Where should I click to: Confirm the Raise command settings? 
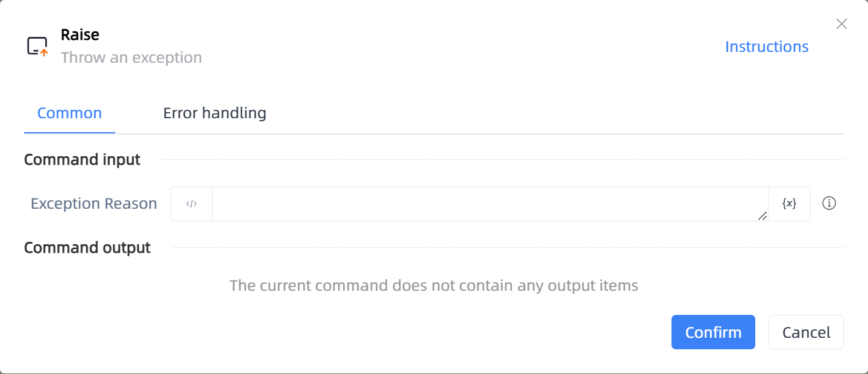point(713,332)
